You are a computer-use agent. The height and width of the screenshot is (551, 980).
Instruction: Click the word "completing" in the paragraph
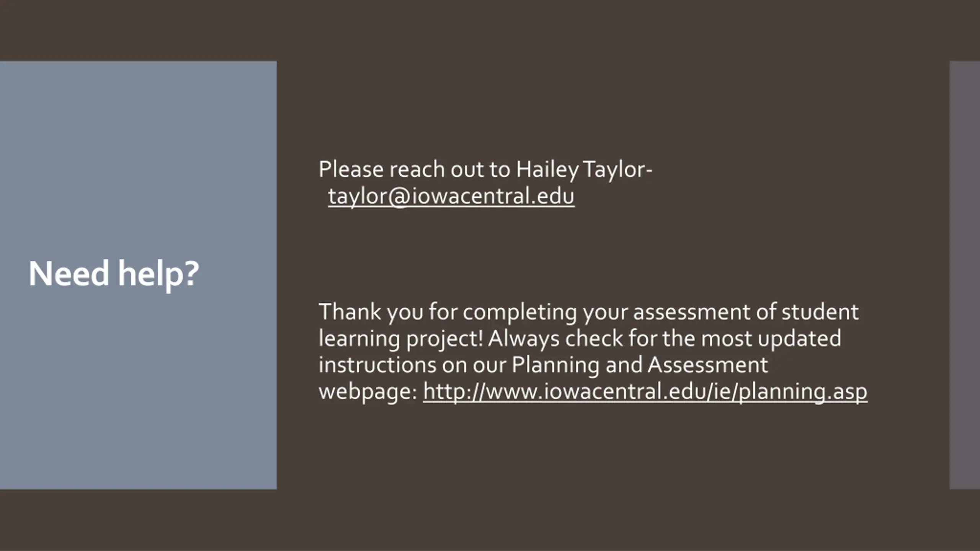519,312
